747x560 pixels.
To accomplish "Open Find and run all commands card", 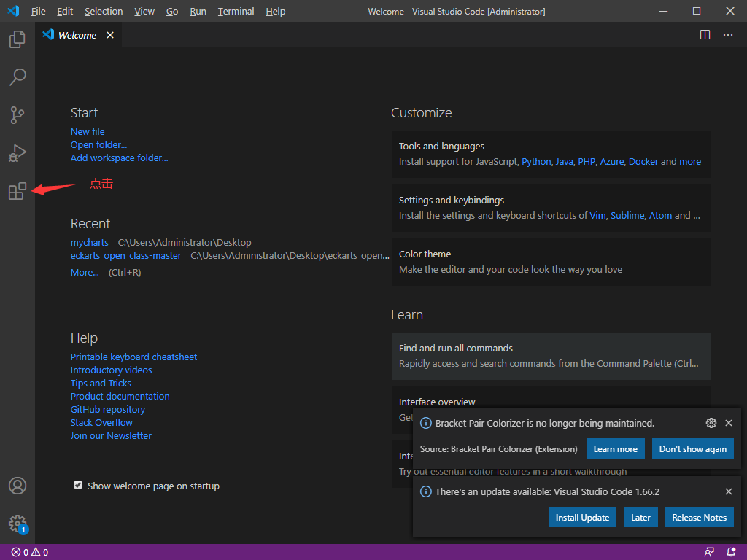I will point(551,356).
